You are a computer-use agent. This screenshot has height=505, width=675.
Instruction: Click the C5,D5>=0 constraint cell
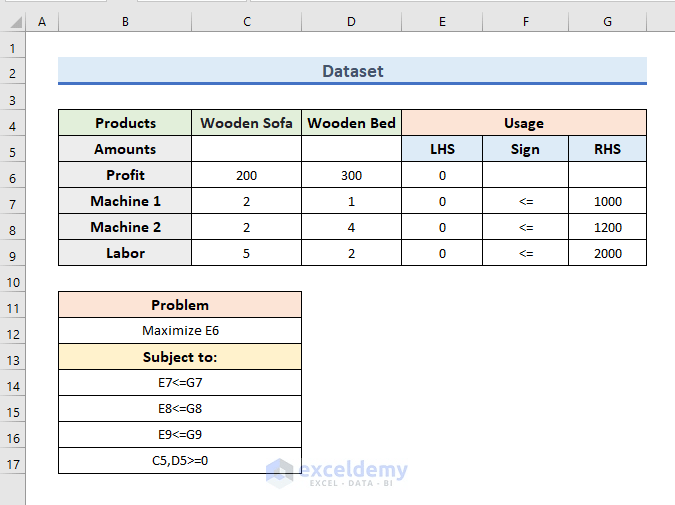pos(180,461)
